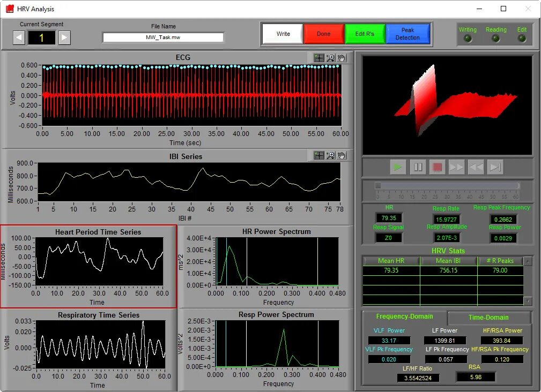Click Mean HR column header
541x392 pixels.
coord(391,261)
